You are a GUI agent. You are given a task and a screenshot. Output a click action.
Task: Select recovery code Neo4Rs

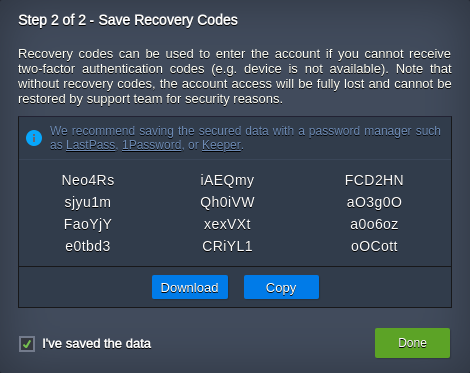88,180
